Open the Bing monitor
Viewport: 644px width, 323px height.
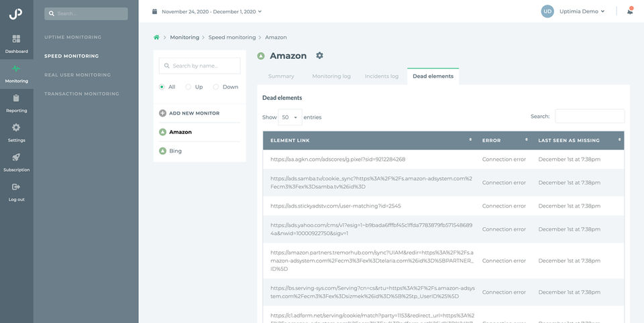(x=175, y=151)
